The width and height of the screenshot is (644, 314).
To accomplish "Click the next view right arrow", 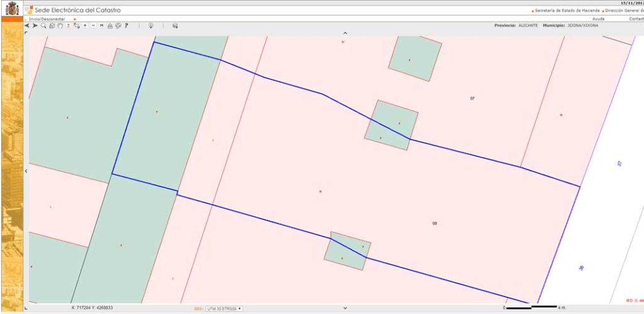I will 35,26.
